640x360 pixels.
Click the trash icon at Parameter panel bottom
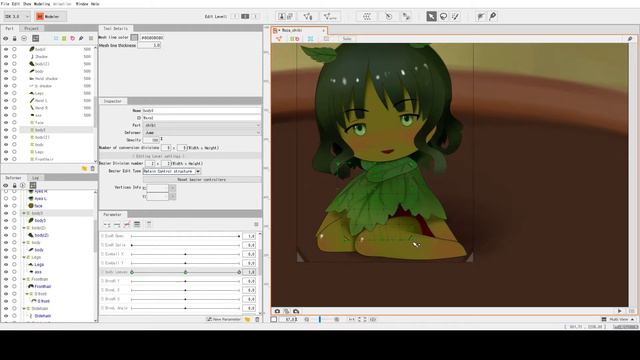click(x=257, y=319)
